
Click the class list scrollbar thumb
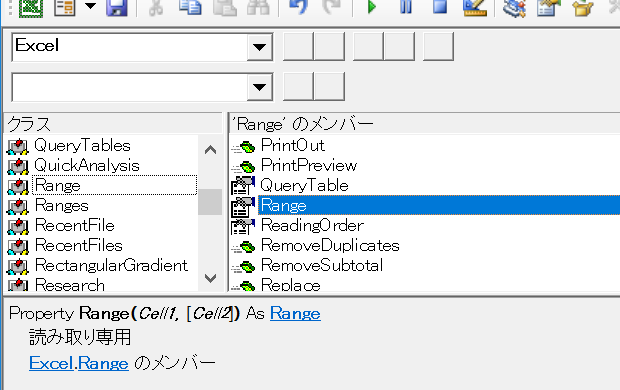tap(210, 202)
